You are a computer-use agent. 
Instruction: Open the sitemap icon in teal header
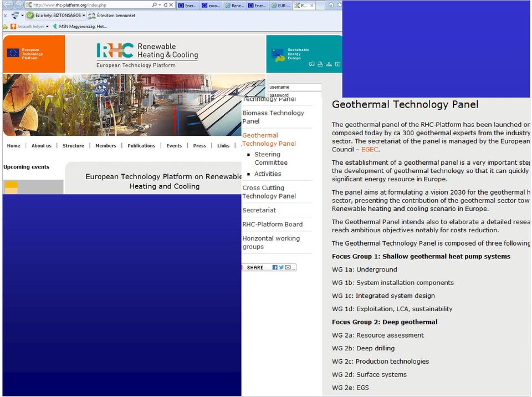[x=329, y=64]
